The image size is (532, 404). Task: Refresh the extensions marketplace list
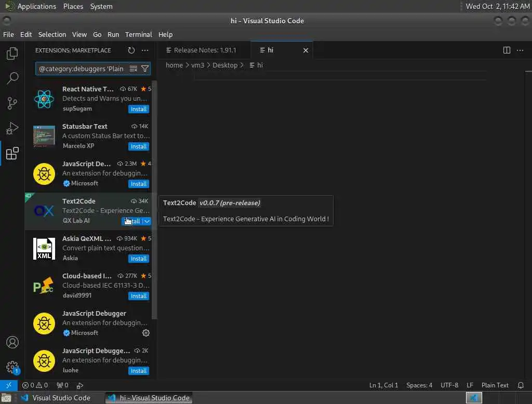[131, 50]
